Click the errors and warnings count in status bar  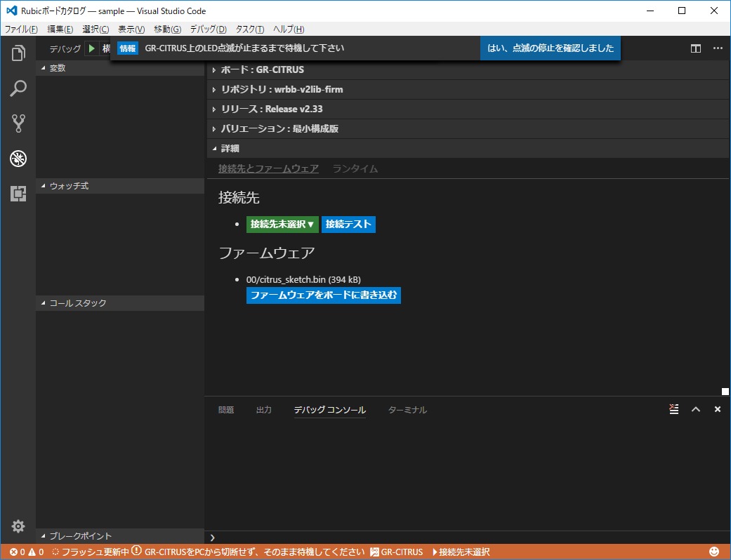[27, 552]
